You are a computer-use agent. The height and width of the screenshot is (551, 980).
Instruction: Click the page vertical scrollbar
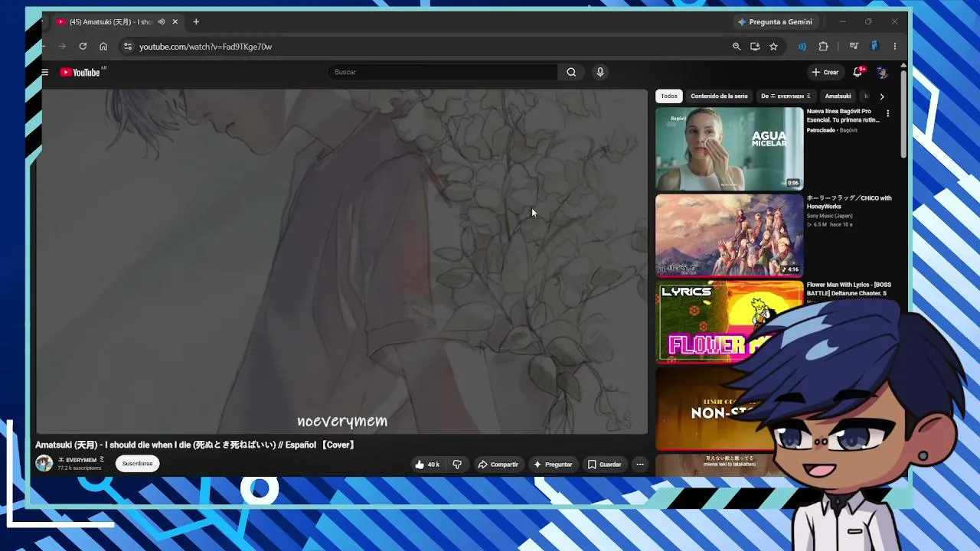coord(903,115)
